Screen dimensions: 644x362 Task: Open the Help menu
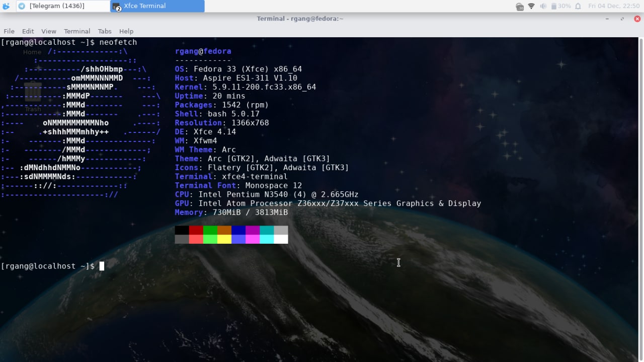[126, 31]
